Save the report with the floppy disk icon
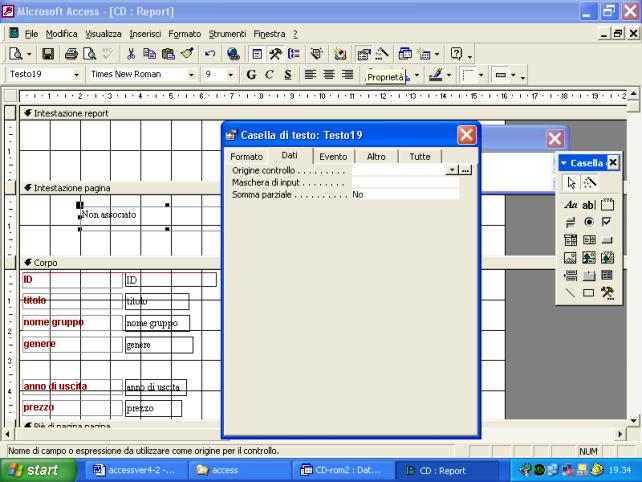This screenshot has height=482, width=642. [48, 54]
